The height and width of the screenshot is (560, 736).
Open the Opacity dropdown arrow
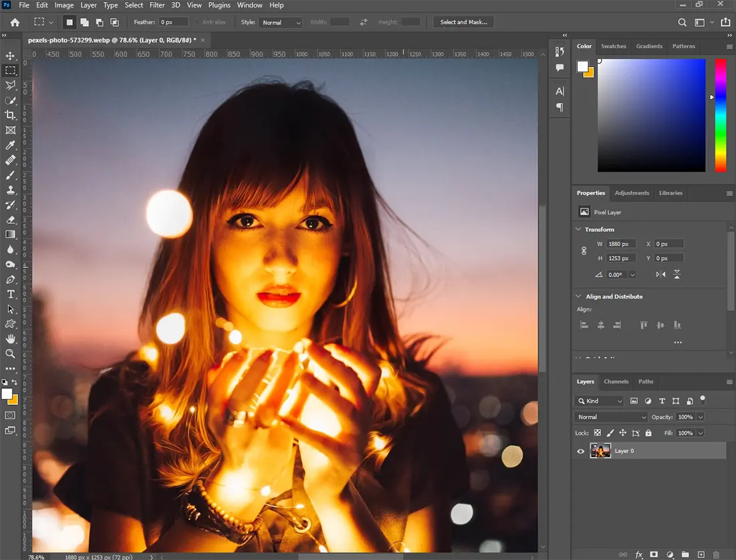pyautogui.click(x=701, y=417)
